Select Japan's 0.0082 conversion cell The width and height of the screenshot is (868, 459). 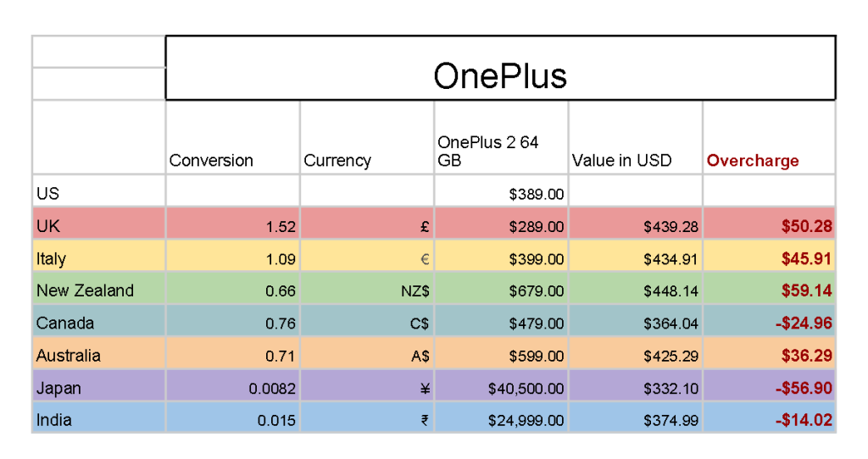[232, 385]
